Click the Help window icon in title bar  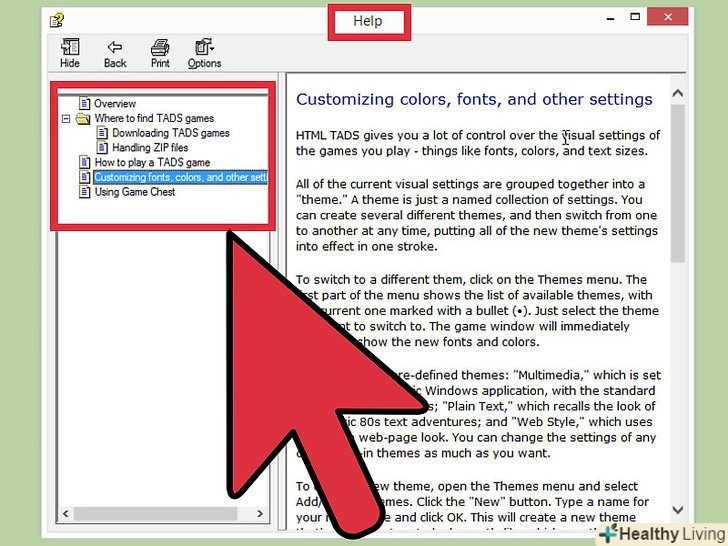[x=57, y=20]
